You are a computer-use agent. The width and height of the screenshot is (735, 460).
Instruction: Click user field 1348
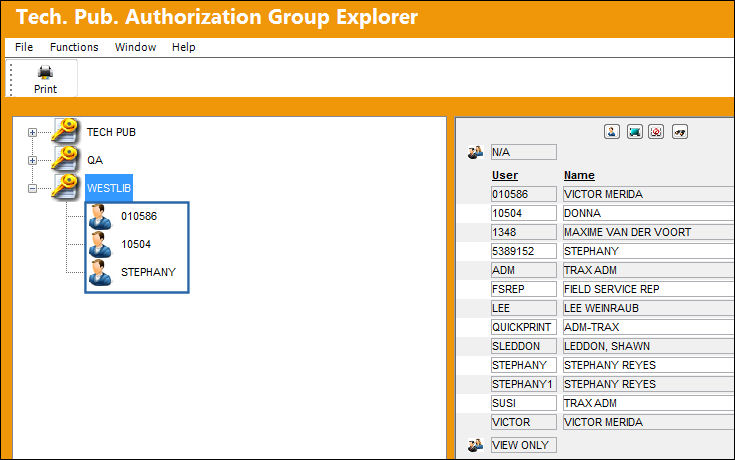(524, 232)
